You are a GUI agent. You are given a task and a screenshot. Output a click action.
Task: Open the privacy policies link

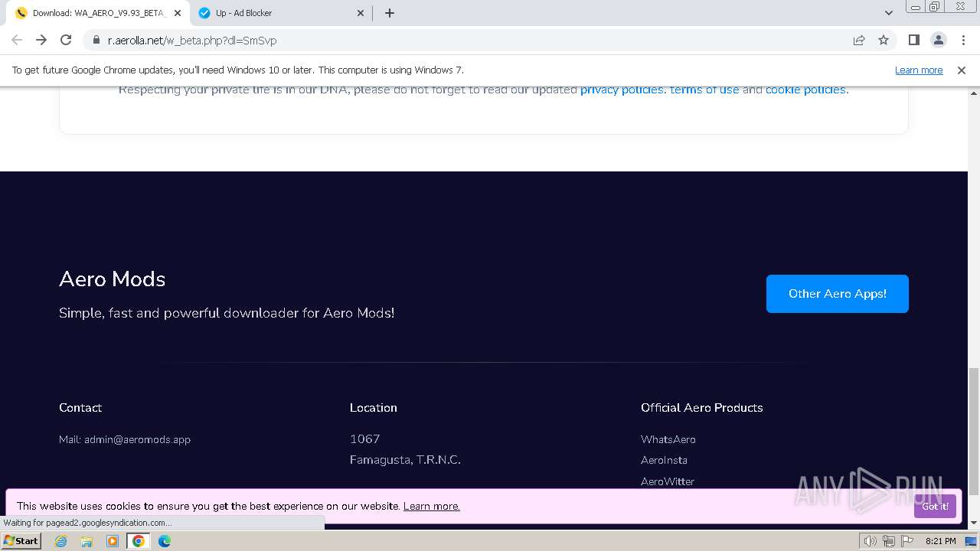(622, 90)
